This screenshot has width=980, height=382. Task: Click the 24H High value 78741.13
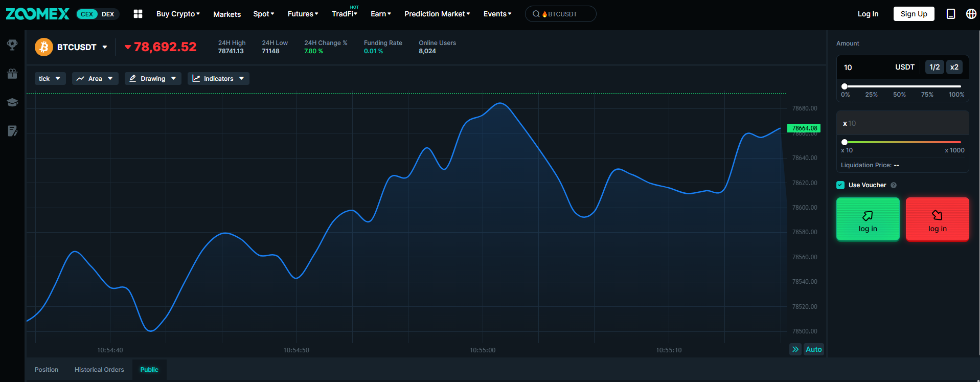pos(231,51)
